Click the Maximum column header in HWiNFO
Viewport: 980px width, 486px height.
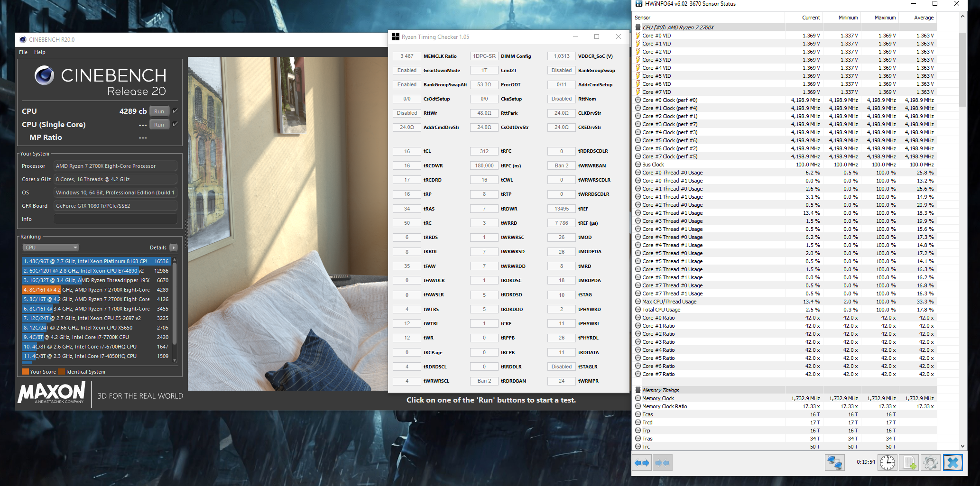(x=880, y=18)
